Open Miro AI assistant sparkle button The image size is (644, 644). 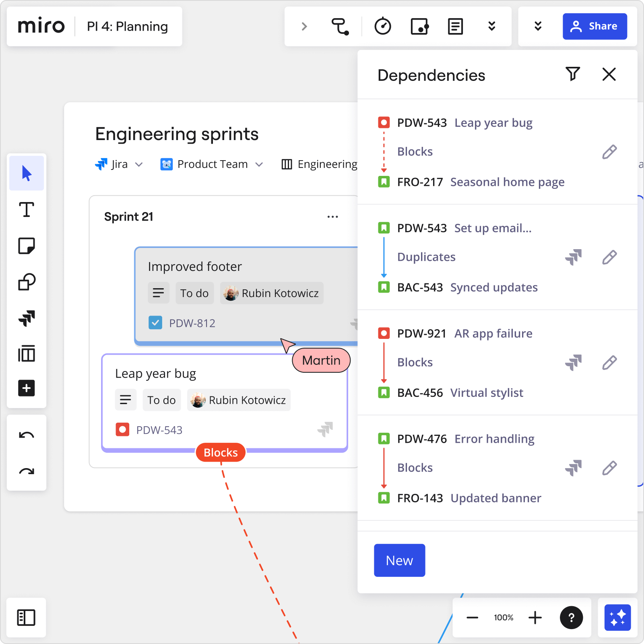617,617
